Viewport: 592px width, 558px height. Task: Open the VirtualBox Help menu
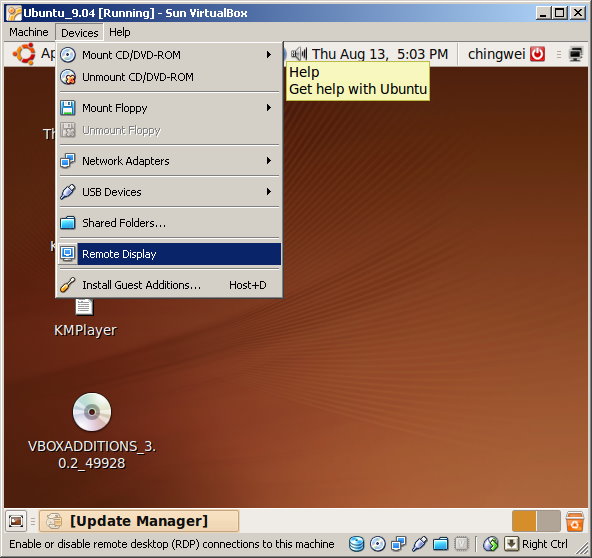(x=120, y=32)
